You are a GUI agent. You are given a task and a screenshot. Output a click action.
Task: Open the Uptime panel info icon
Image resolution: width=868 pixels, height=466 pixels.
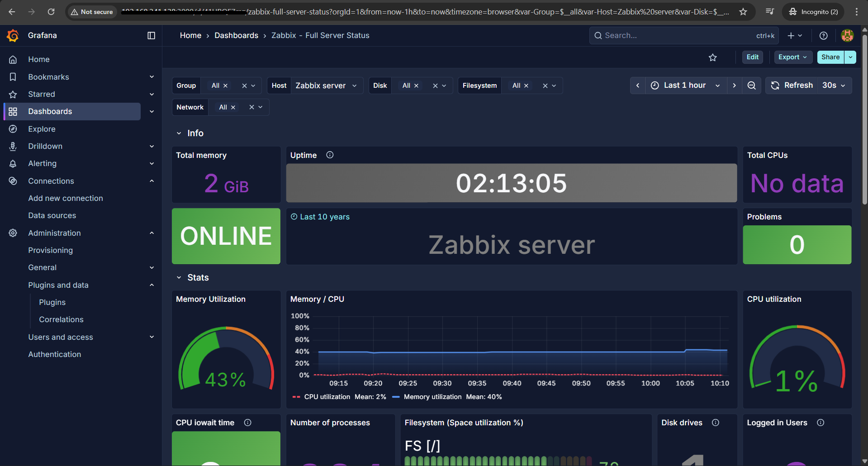coord(330,155)
